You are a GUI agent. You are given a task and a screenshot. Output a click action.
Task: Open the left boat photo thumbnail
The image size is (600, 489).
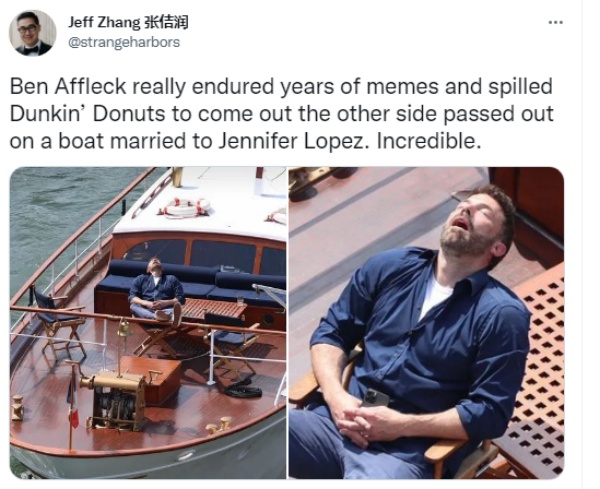coord(148,323)
